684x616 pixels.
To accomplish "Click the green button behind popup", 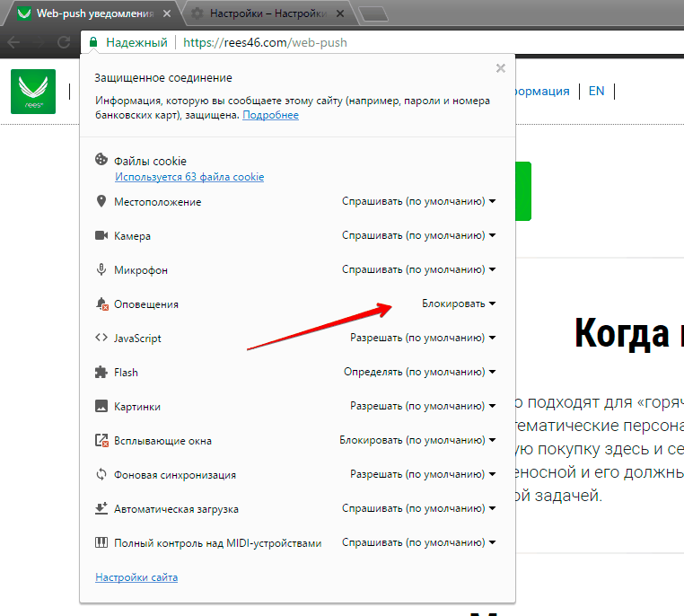I will coord(523,191).
